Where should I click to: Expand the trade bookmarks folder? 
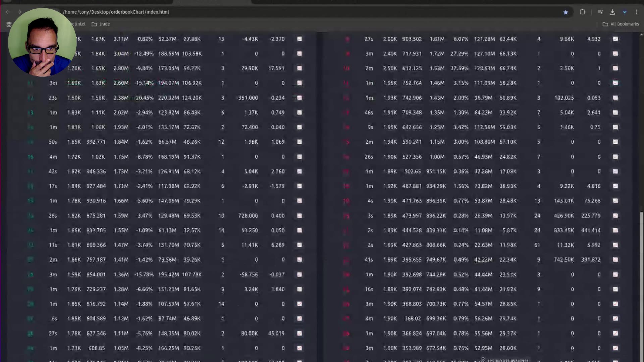point(101,24)
